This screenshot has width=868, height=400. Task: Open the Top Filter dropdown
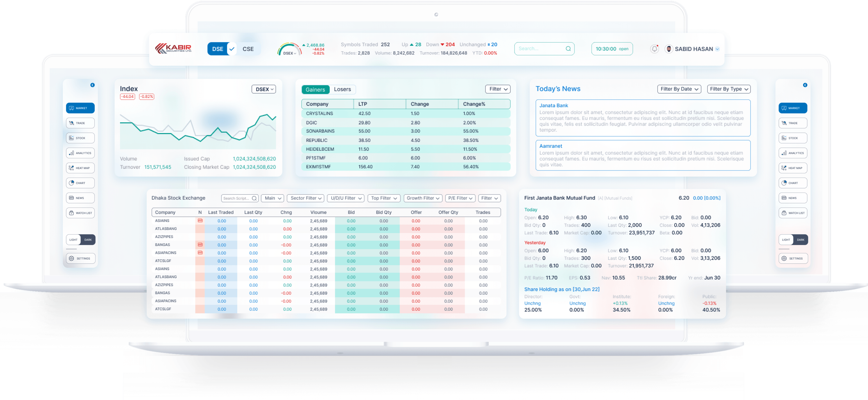[x=384, y=198]
